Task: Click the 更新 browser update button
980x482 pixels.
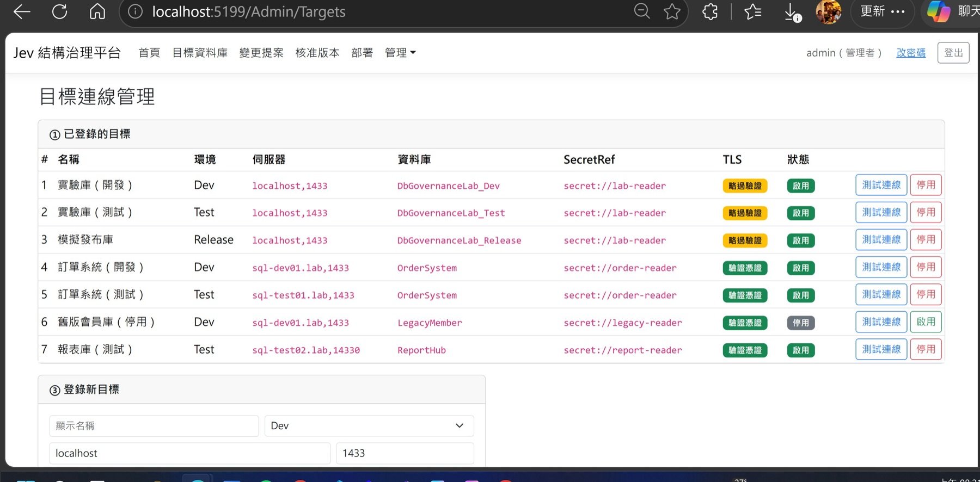Action: pyautogui.click(x=882, y=11)
